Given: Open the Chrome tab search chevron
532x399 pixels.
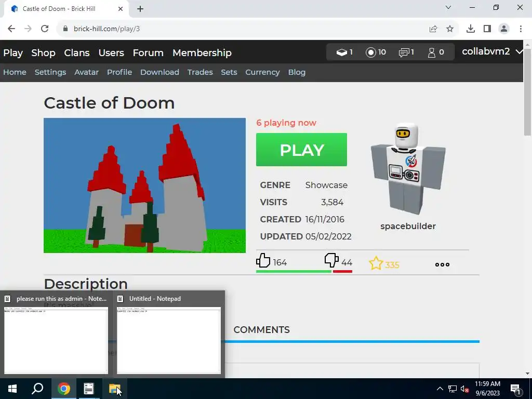Looking at the screenshot, I should click(448, 7).
